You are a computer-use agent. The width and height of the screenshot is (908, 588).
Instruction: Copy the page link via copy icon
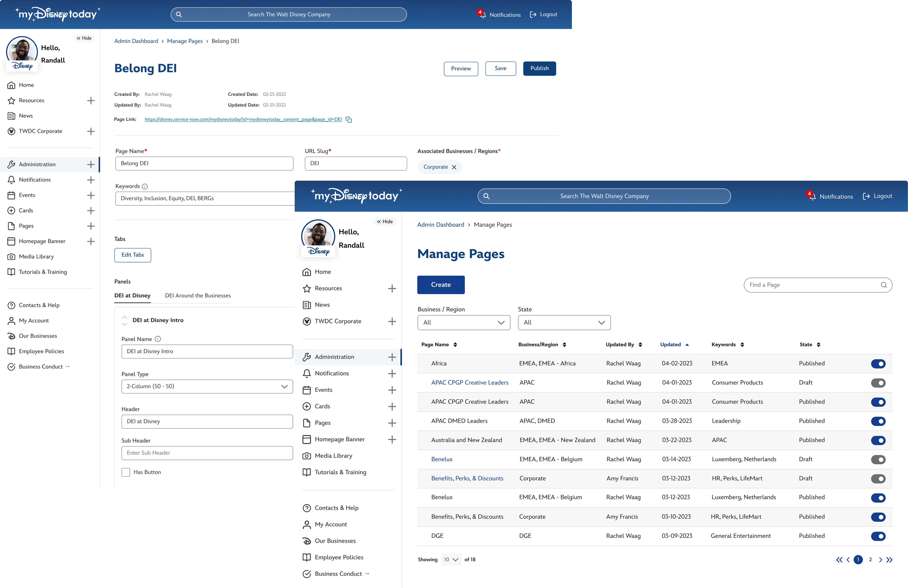pos(349,119)
